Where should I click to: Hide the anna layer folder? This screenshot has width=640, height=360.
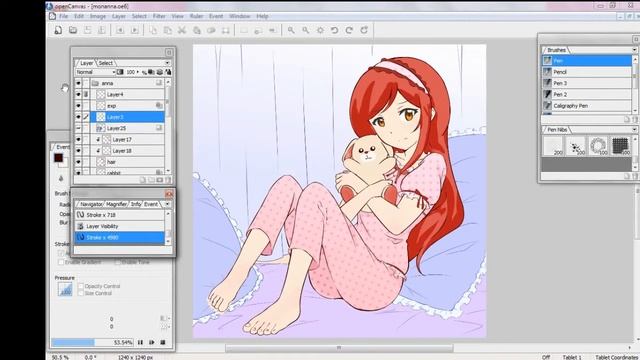pos(78,83)
